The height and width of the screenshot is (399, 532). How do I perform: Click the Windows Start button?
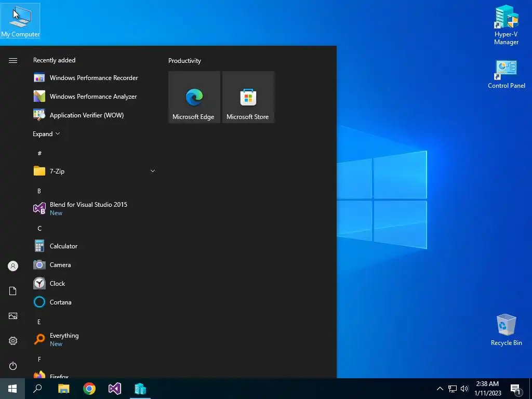coord(12,389)
